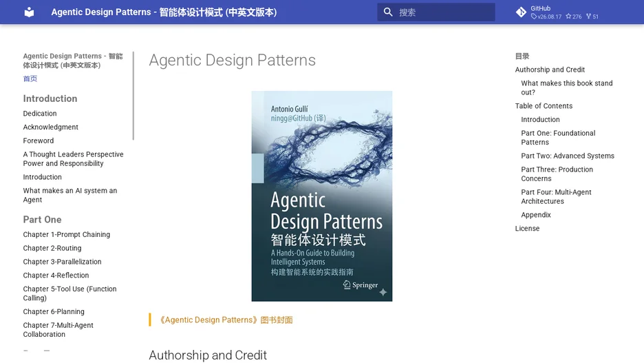This screenshot has height=363, width=644.
Task: Jump to What makes this book stand out?
Action: [x=567, y=87]
